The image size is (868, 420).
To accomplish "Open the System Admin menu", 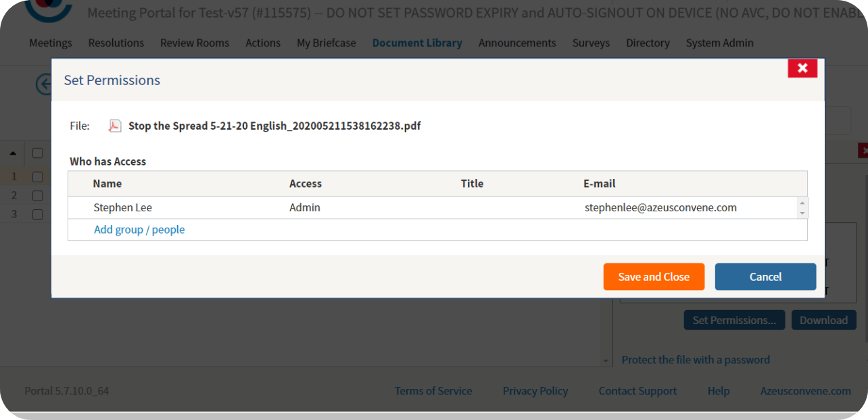I will click(719, 43).
